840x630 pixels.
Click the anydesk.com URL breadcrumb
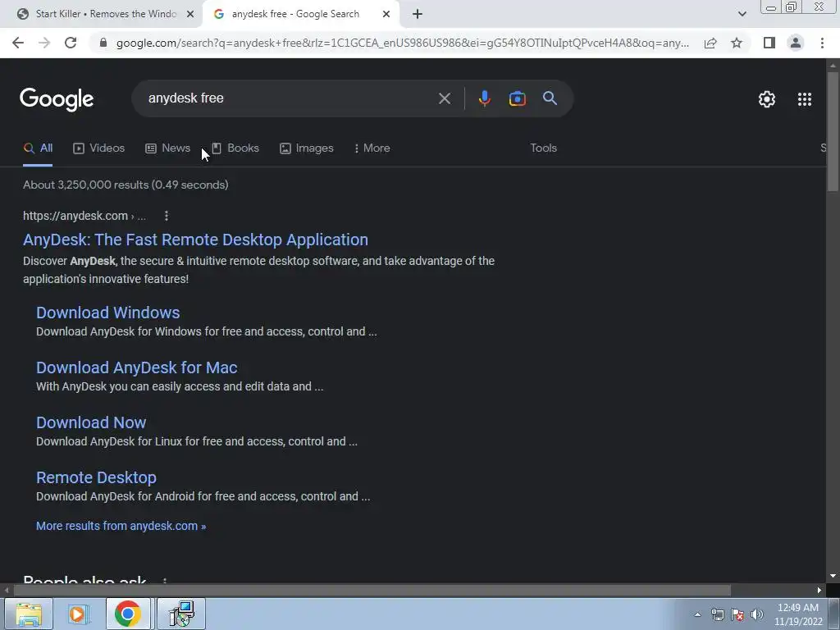(x=84, y=216)
